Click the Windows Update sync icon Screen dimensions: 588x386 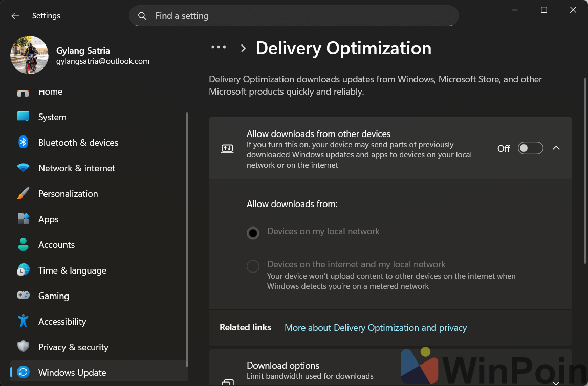click(x=23, y=372)
